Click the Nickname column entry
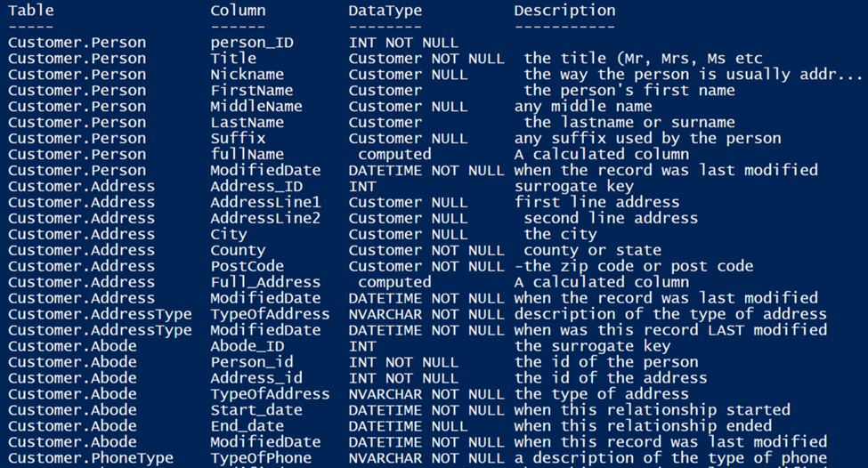 [x=247, y=75]
